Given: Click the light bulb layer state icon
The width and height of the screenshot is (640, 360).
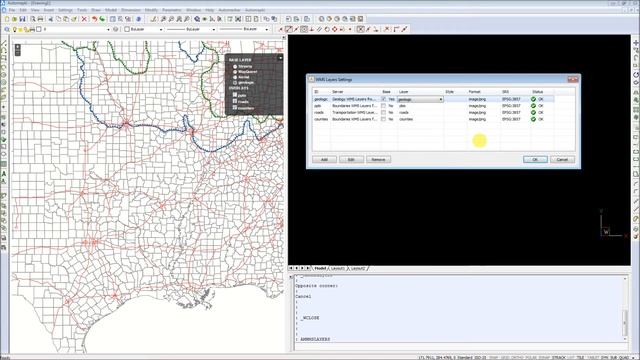Looking at the screenshot, I should point(15,29).
